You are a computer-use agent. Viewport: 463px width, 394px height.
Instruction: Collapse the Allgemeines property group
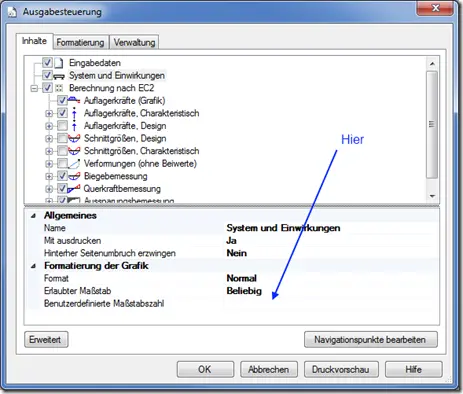click(x=33, y=216)
